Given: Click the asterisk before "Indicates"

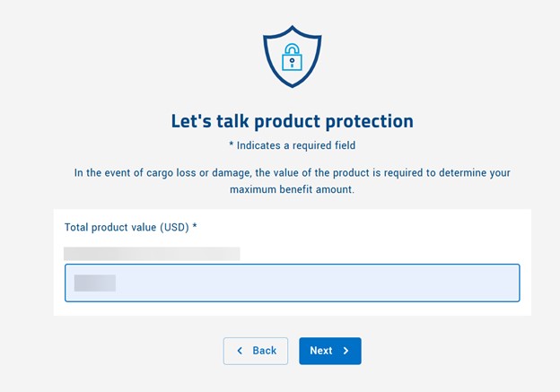Looking at the screenshot, I should tap(232, 145).
